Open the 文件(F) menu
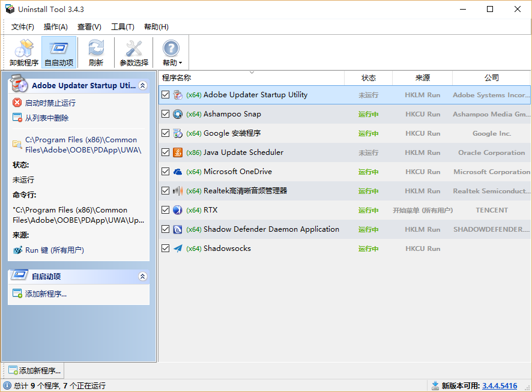This screenshot has height=392, width=532. tap(23, 27)
